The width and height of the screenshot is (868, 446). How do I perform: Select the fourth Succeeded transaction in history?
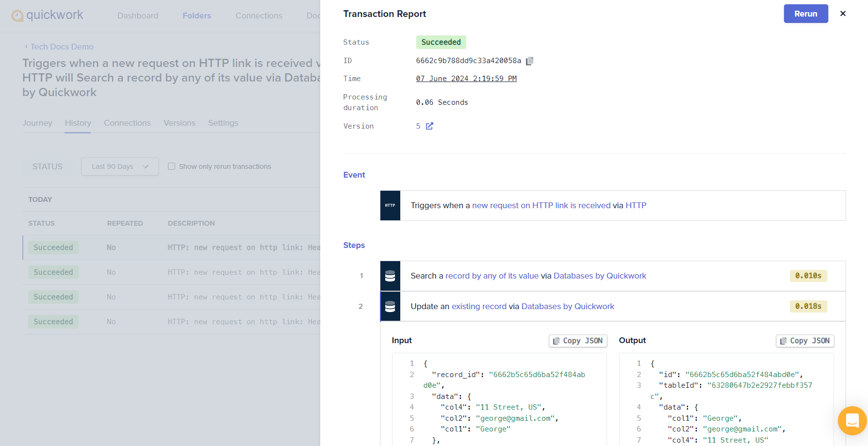point(53,322)
